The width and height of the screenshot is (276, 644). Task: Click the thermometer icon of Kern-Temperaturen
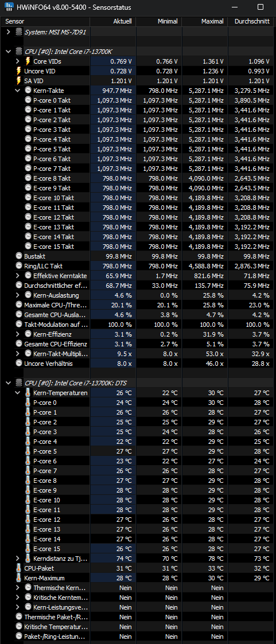(x=28, y=393)
